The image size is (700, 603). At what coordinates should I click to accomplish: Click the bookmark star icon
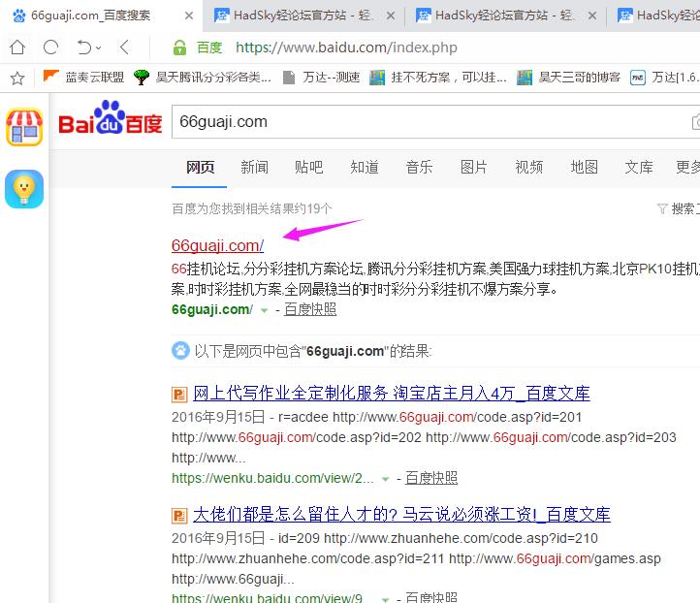(16, 78)
